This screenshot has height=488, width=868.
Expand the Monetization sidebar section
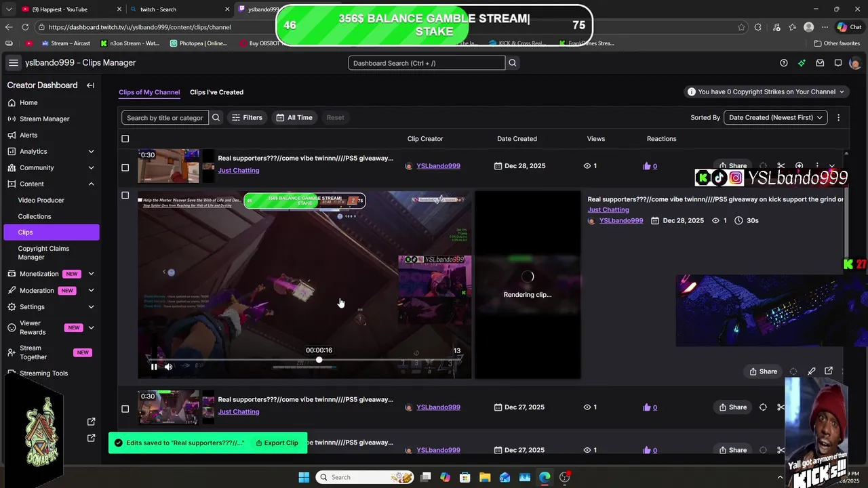pos(91,274)
